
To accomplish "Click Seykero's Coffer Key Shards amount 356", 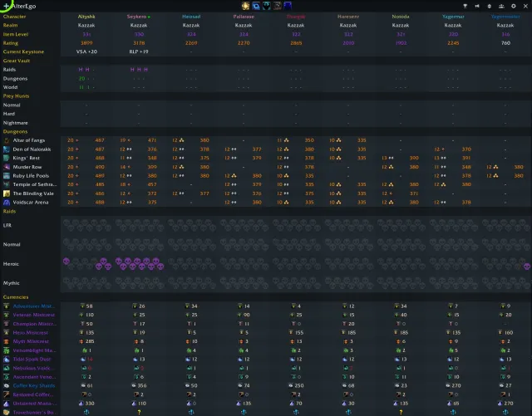I will [142, 385].
